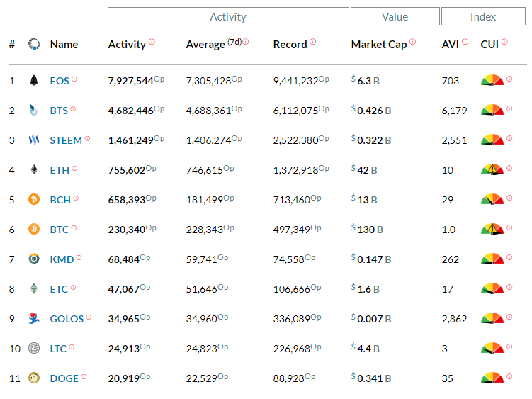Click the info icon next to AVI header
Image resolution: width=532 pixels, height=399 pixels.
(x=465, y=42)
